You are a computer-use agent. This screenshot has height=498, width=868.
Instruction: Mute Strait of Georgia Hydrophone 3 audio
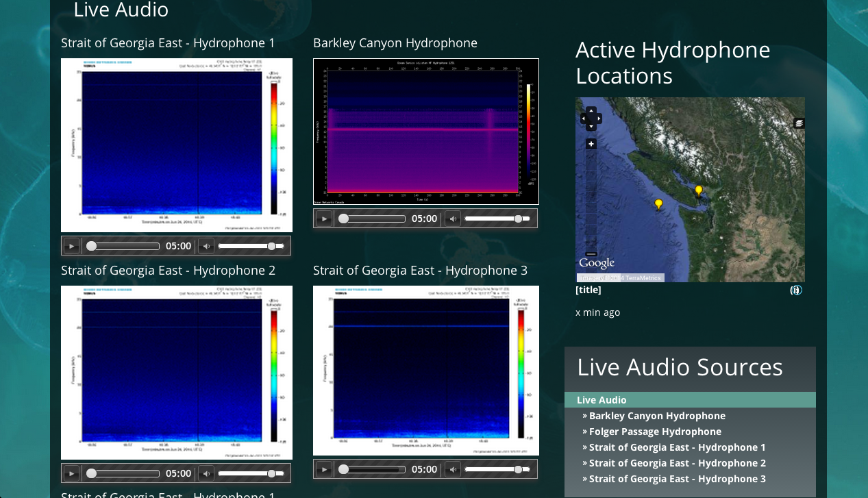click(453, 469)
